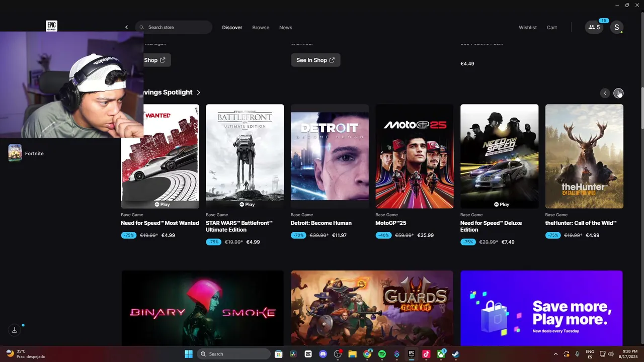Viewport: 644px width, 362px height.
Task: Open Google Chrome from taskbar
Action: point(367,354)
